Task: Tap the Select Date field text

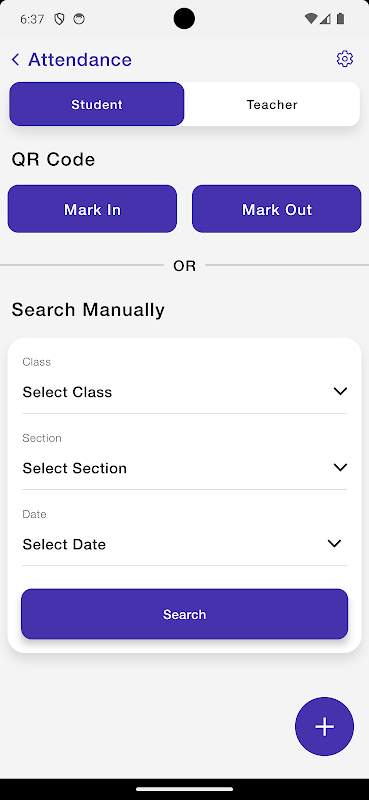Action: 64,544
